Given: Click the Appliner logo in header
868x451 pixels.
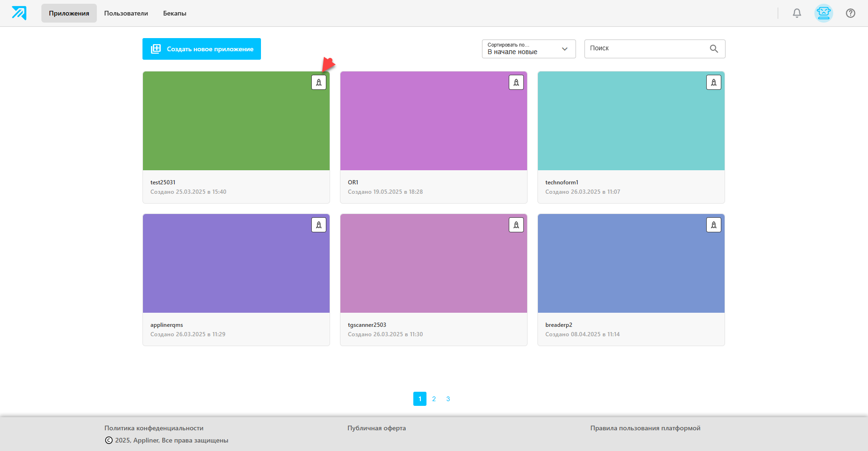Looking at the screenshot, I should point(19,13).
